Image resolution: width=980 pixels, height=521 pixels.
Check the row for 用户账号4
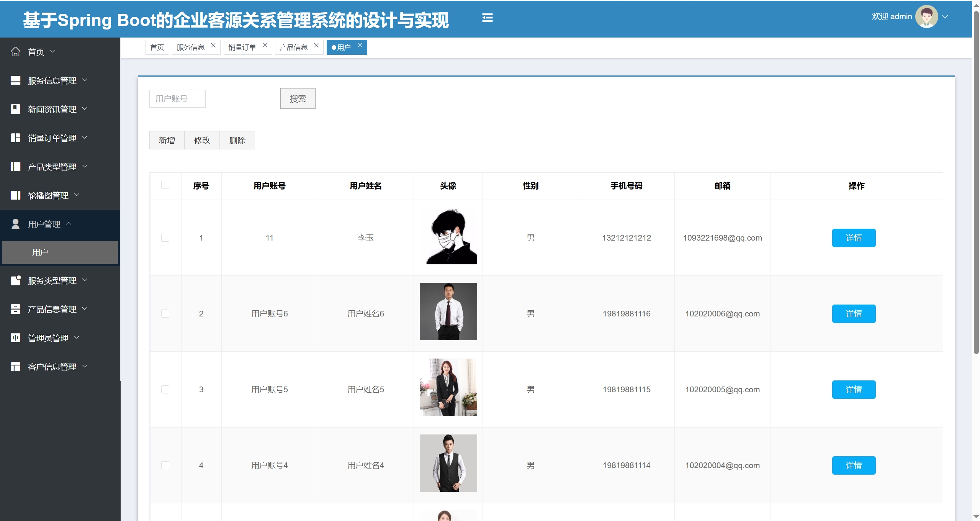tap(165, 465)
